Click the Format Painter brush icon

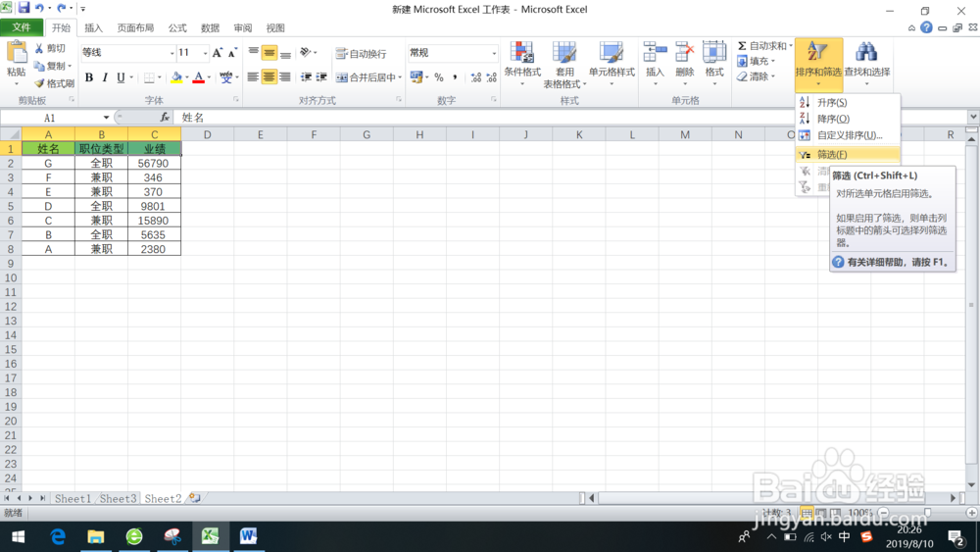(x=39, y=83)
